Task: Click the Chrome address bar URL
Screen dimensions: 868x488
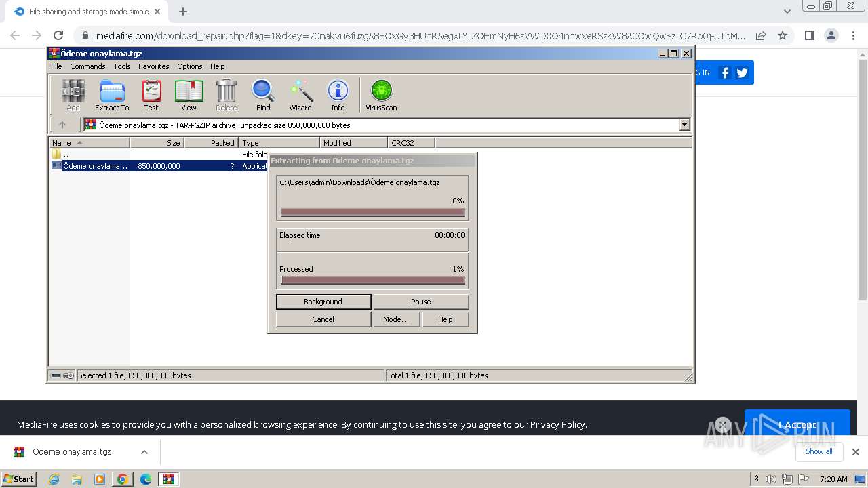Action: point(420,36)
